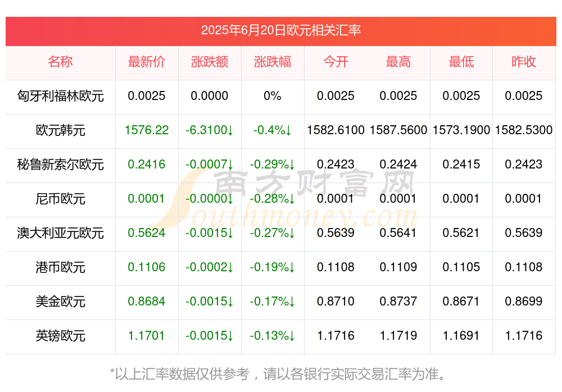
Task: Click change percent 0%
Action: 273,96
